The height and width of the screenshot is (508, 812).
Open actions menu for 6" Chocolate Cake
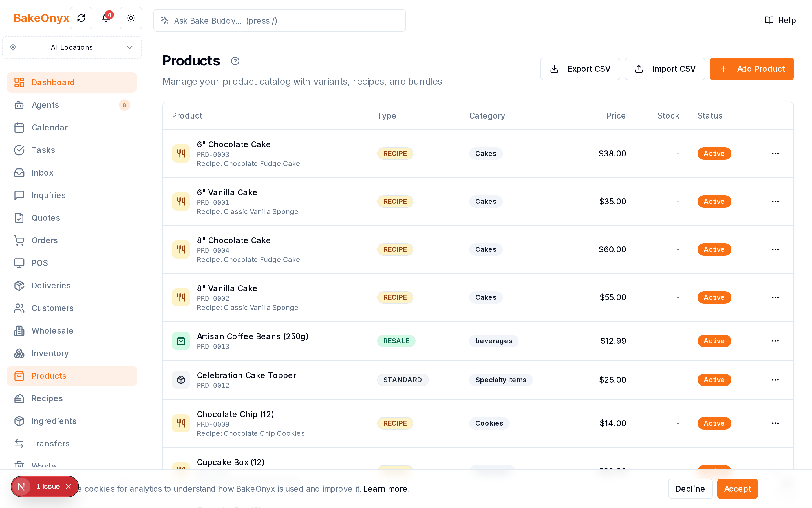pos(775,154)
